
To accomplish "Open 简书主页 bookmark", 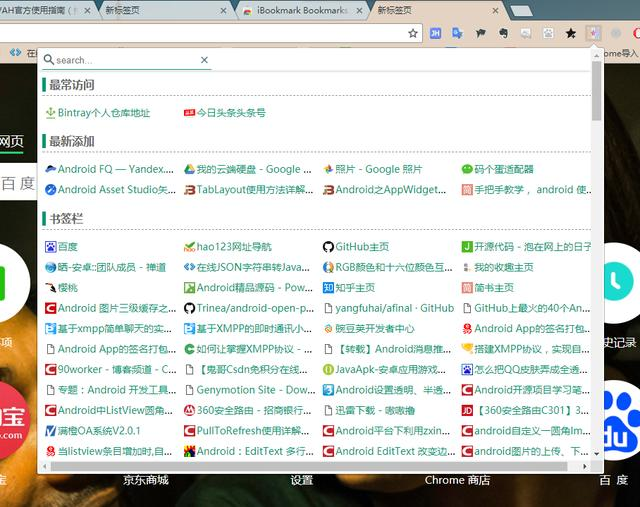I will coord(487,287).
